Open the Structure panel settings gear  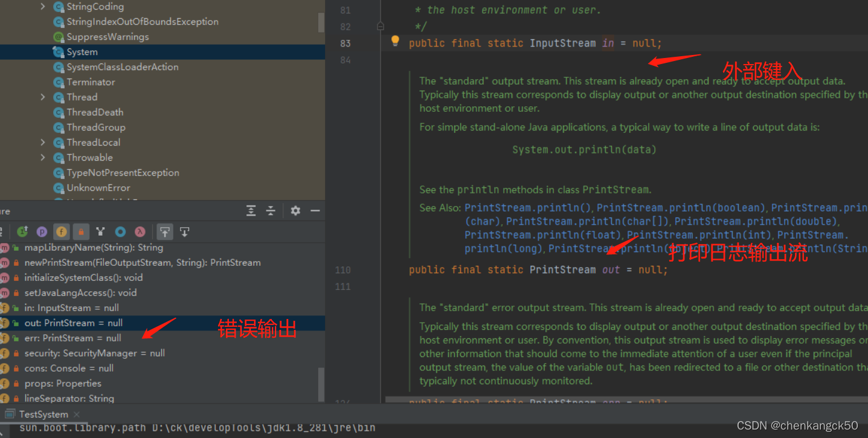295,211
